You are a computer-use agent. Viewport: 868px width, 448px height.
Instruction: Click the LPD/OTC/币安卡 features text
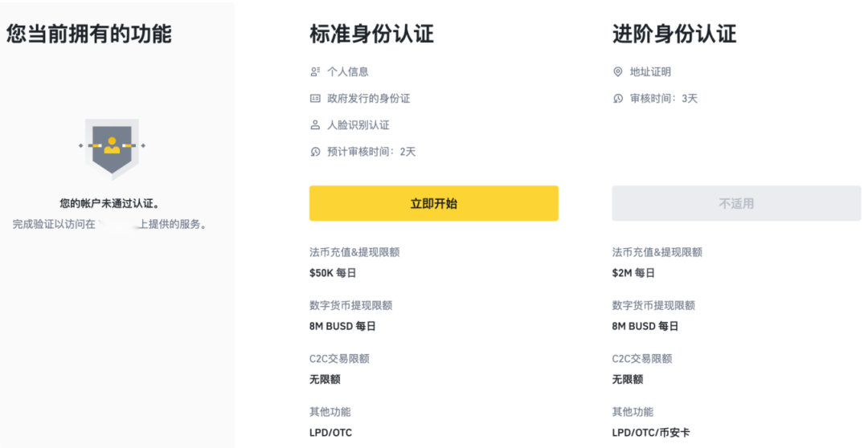tap(651, 433)
